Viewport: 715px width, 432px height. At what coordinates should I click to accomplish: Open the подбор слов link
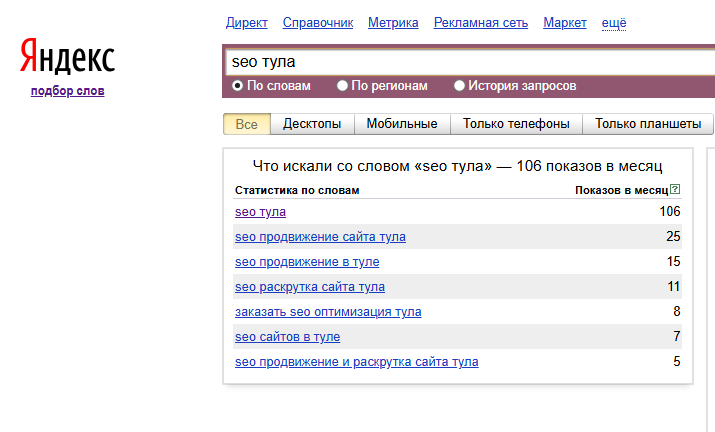click(x=67, y=91)
